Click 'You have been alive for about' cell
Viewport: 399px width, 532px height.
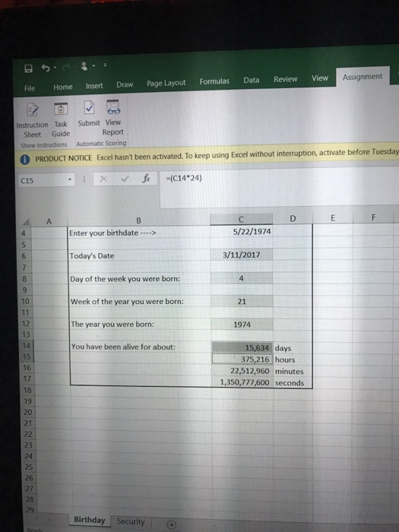click(x=141, y=347)
